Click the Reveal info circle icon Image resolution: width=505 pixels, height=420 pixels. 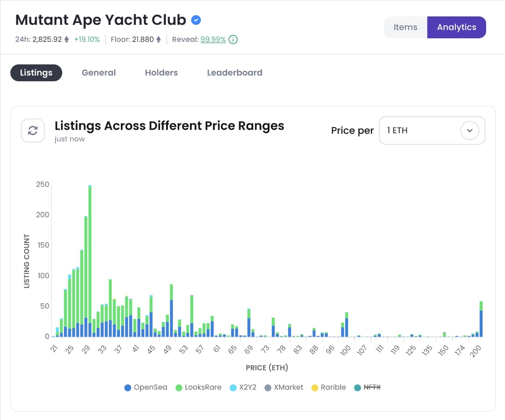click(233, 40)
